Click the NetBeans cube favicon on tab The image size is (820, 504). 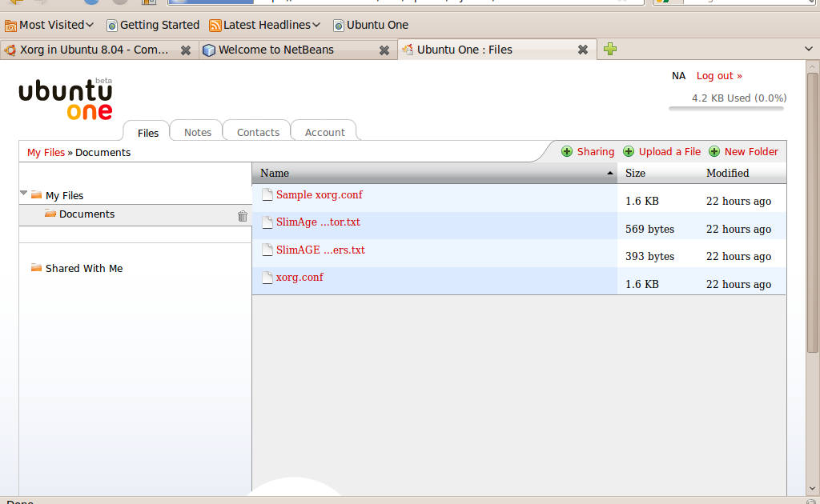pyautogui.click(x=209, y=50)
